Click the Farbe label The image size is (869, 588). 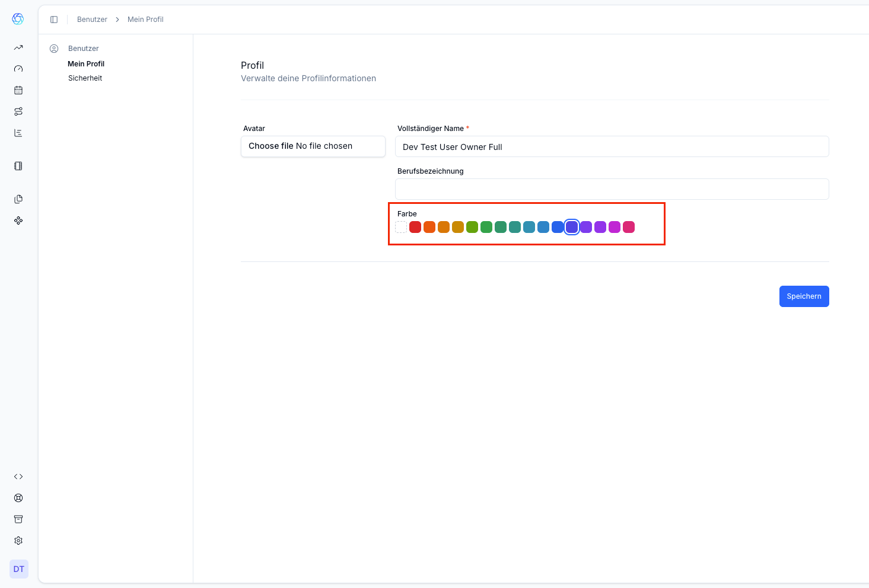pyautogui.click(x=407, y=214)
